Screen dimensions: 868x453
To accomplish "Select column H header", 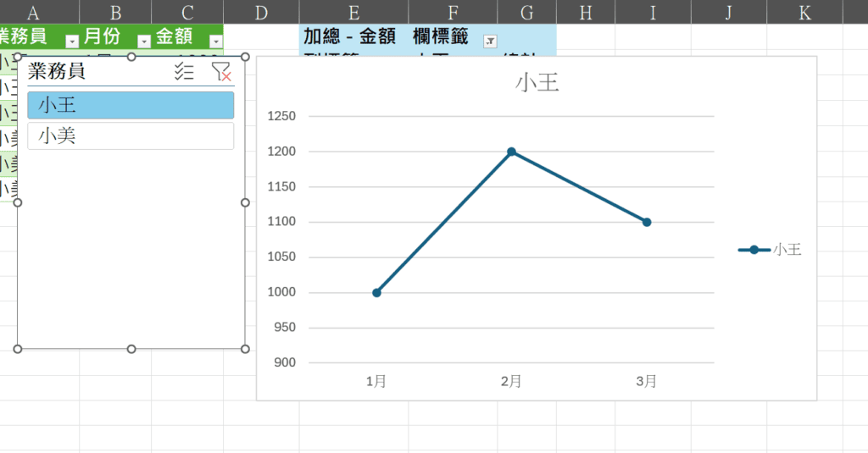I will (585, 12).
